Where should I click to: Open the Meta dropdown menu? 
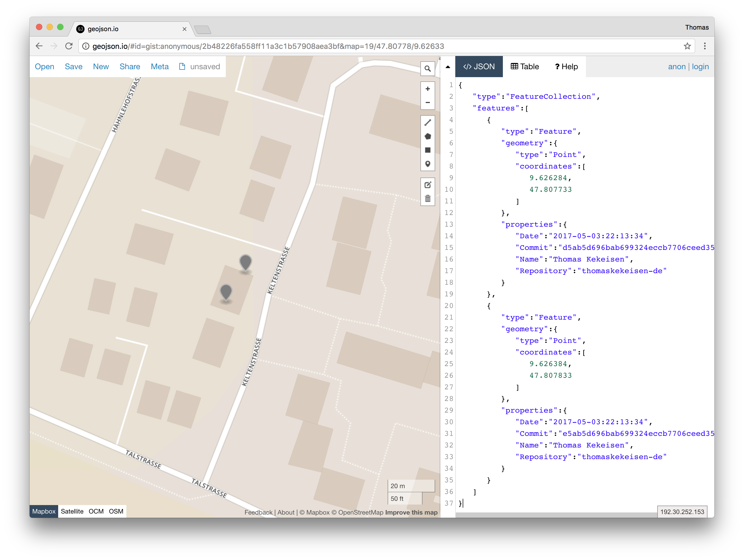[x=159, y=67]
